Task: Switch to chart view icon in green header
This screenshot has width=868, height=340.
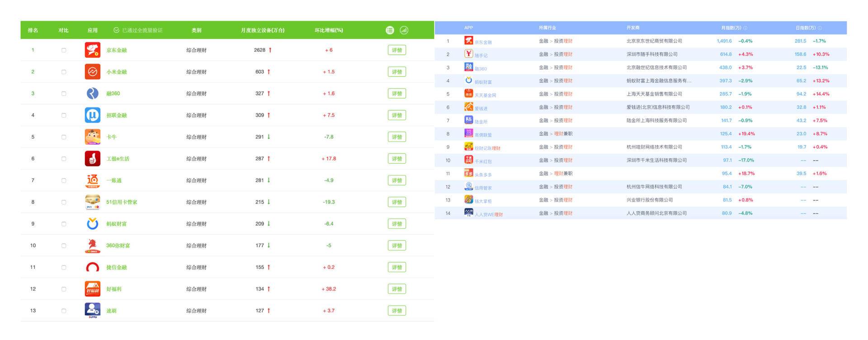Action: pyautogui.click(x=404, y=30)
